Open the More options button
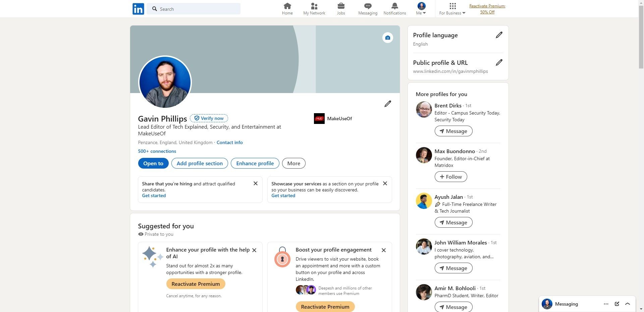This screenshot has width=644, height=312. [293, 163]
